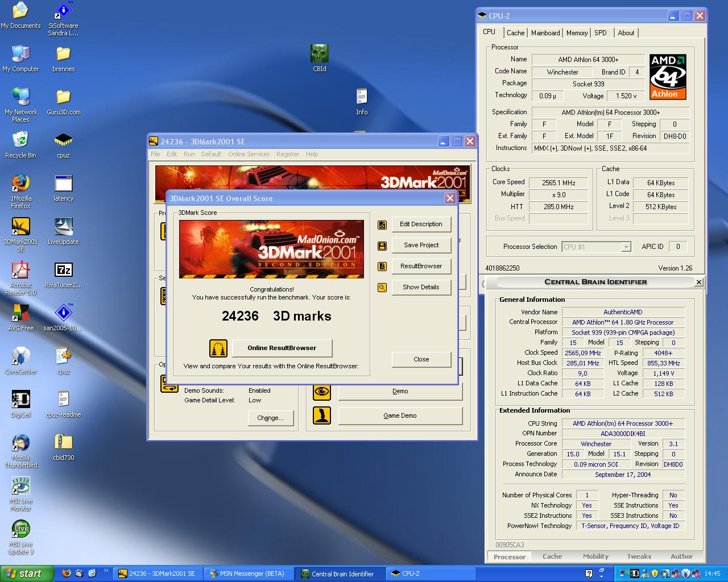
Task: Switch to MSN Messenger (BETA) taskbar item
Action: [x=250, y=573]
